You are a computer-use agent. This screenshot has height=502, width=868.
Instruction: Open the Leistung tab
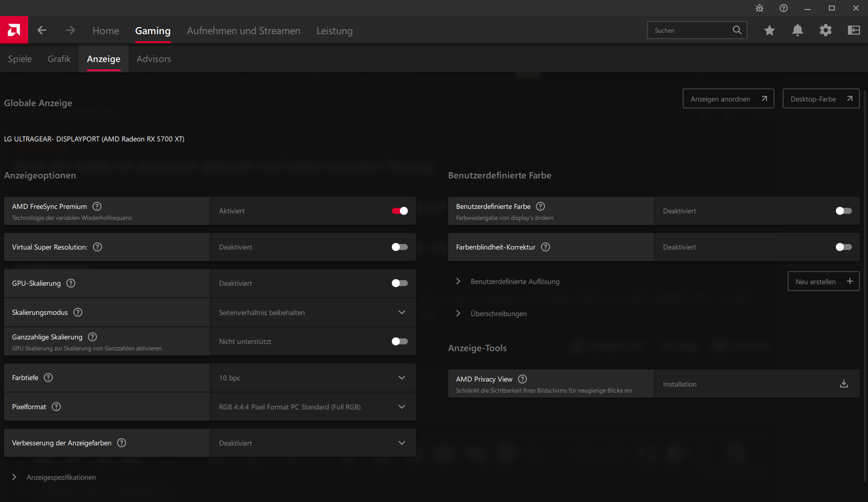(x=335, y=31)
